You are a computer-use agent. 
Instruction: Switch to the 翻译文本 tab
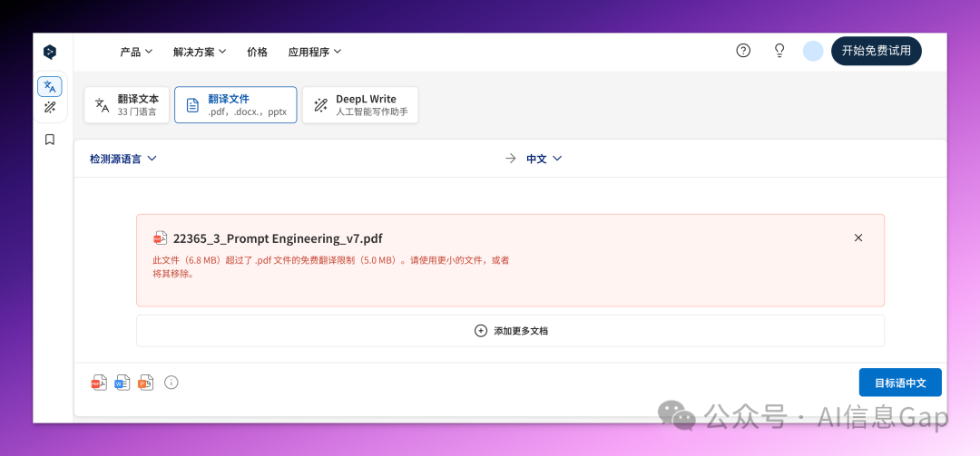point(127,105)
